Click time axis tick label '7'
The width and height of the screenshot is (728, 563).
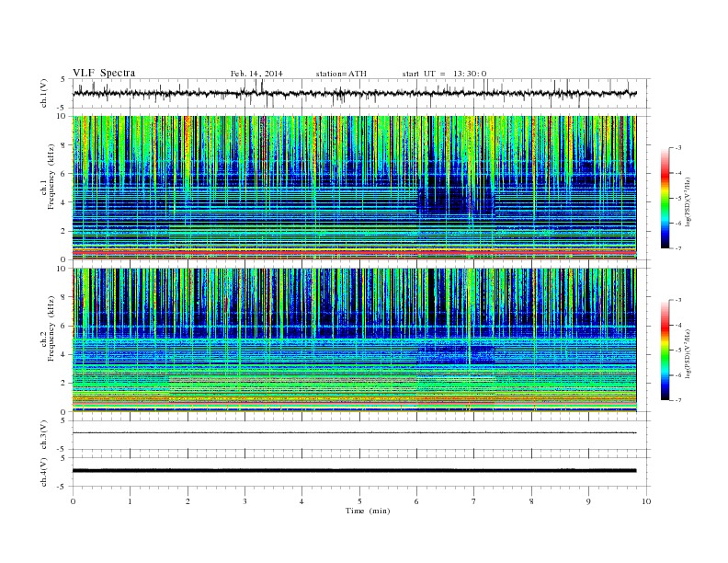point(474,501)
